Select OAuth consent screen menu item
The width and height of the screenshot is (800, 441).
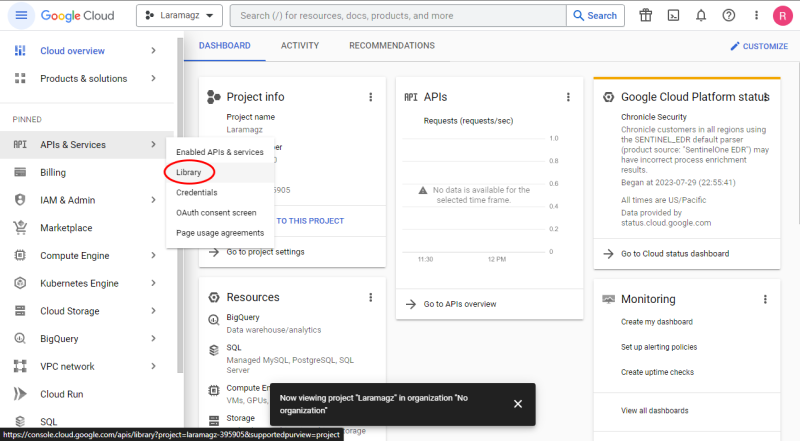click(220, 212)
